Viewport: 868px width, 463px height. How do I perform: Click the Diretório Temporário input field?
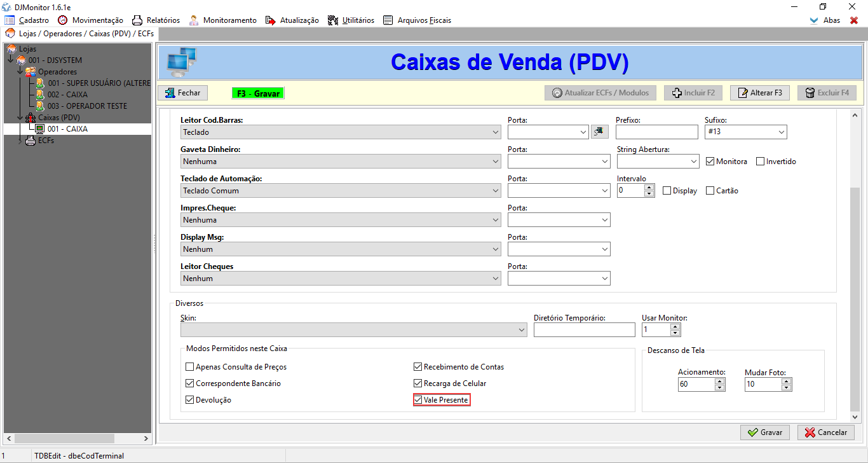pos(584,329)
